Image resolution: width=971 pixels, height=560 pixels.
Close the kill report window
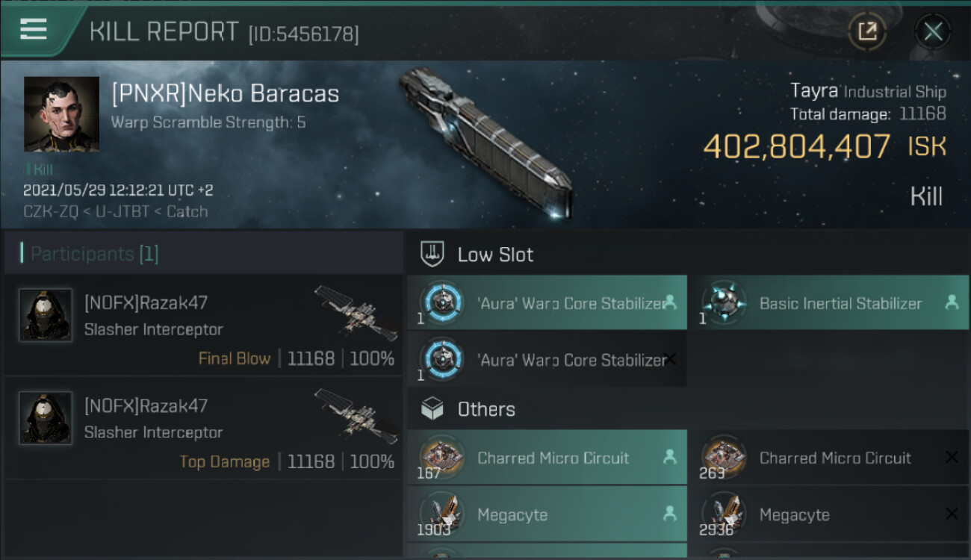932,31
